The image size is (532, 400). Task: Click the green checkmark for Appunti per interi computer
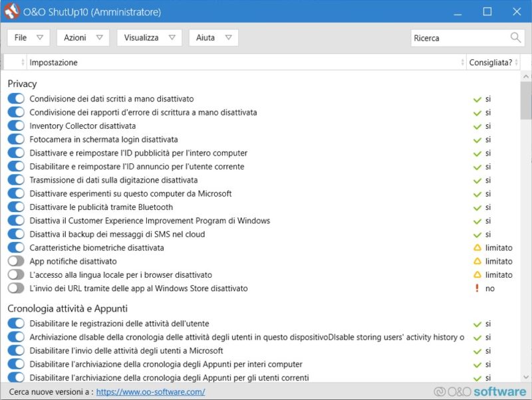[477, 365]
